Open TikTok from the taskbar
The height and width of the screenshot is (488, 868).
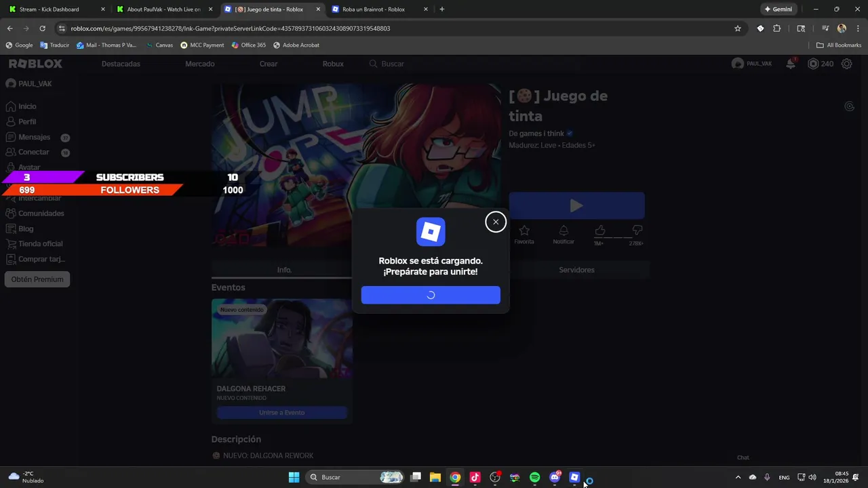coord(475,477)
